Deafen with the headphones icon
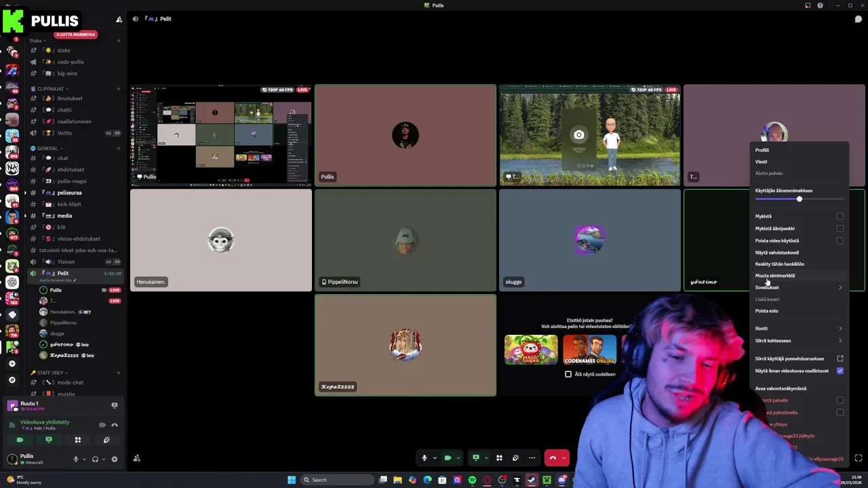The width and height of the screenshot is (868, 488). [95, 459]
